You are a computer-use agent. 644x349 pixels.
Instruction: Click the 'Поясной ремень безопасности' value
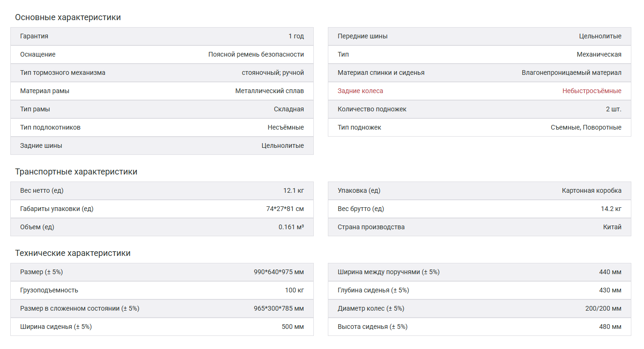[x=256, y=54]
